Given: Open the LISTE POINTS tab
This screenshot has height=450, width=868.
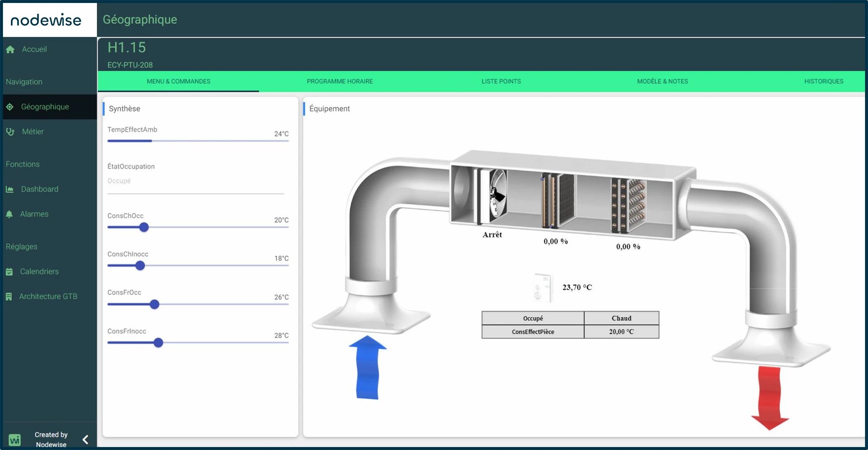Looking at the screenshot, I should (x=501, y=81).
